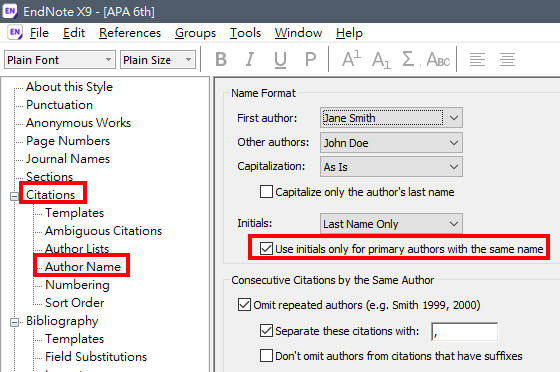This screenshot has height=372, width=560.
Task: Select About this Style in tree
Action: 69,87
